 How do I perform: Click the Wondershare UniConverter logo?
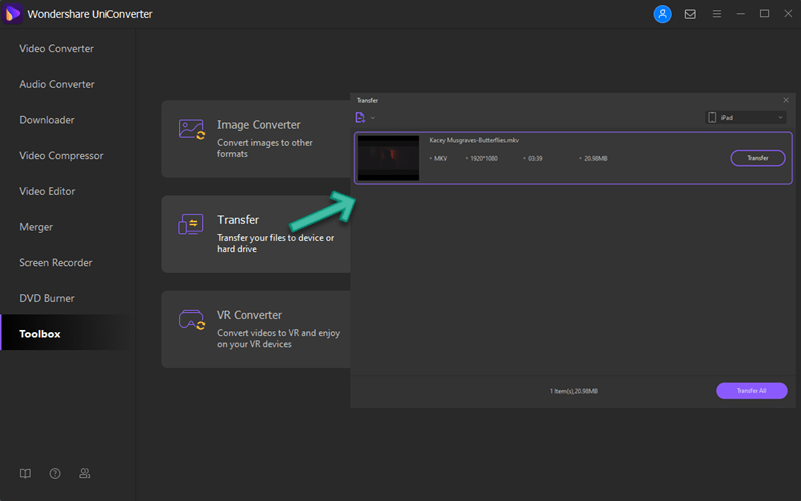[12, 14]
